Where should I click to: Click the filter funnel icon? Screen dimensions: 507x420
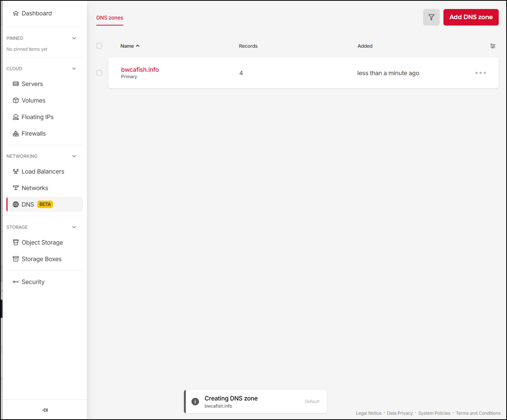pos(431,17)
